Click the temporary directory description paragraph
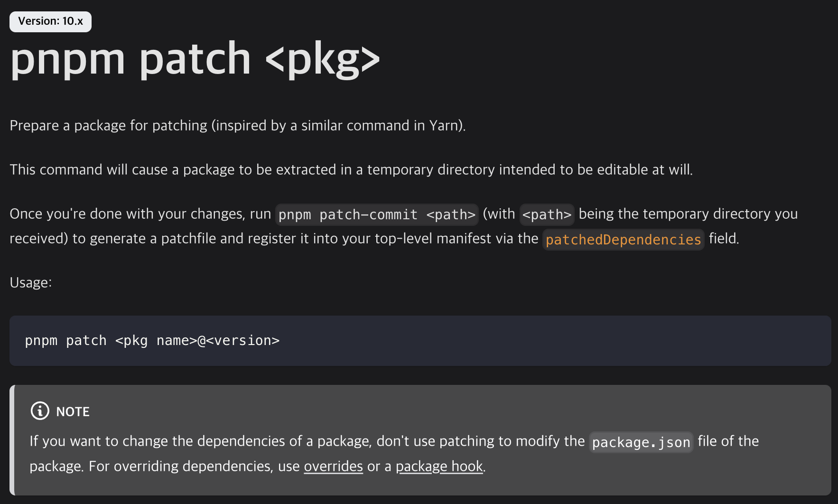Image resolution: width=838 pixels, height=504 pixels. click(351, 170)
